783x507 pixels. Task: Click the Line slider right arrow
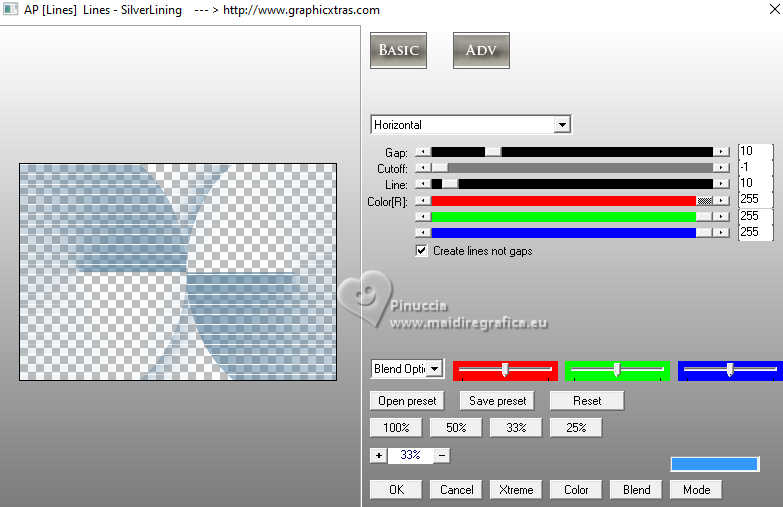[x=721, y=184]
